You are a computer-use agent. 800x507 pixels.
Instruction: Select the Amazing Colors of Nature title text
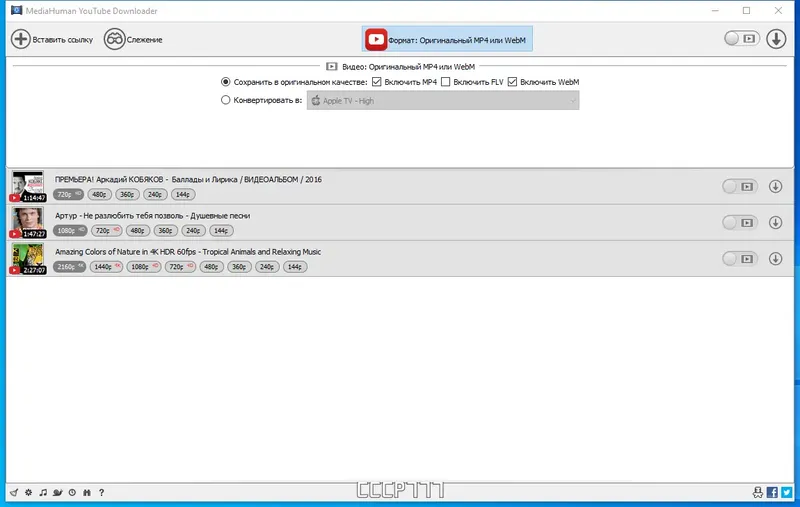coord(188,252)
